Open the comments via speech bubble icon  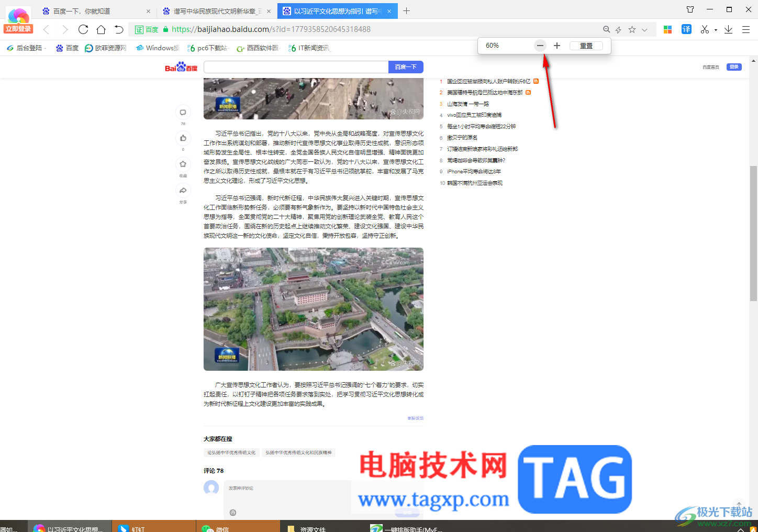pos(183,112)
